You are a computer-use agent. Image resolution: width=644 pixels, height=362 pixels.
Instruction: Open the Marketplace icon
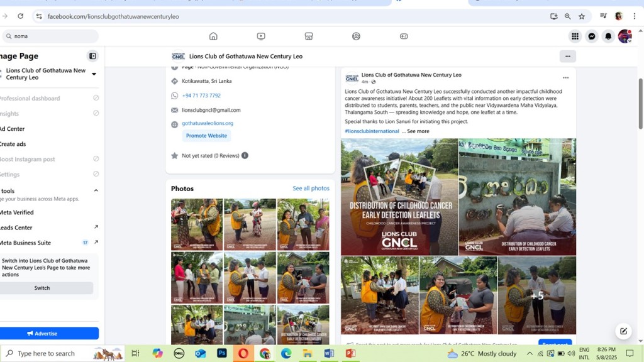(x=308, y=36)
